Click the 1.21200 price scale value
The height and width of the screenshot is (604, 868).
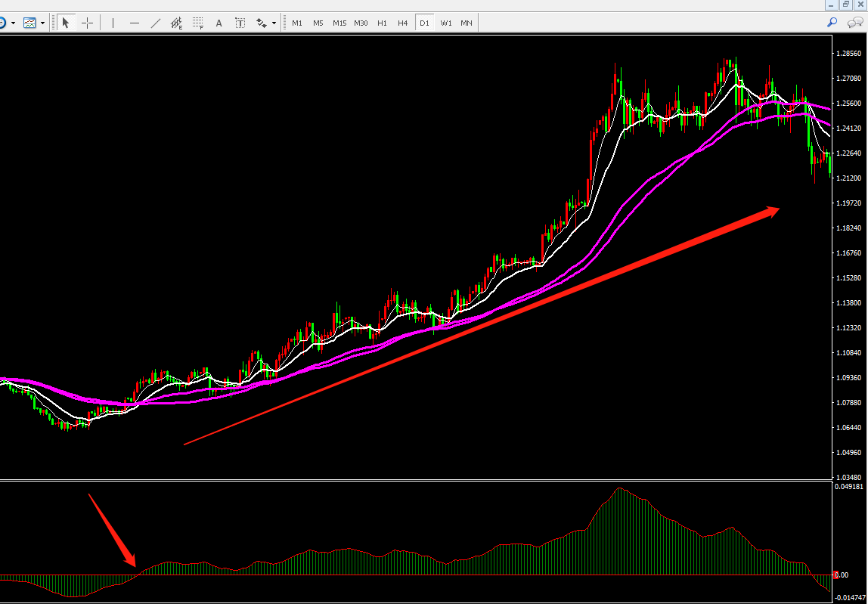tap(848, 178)
